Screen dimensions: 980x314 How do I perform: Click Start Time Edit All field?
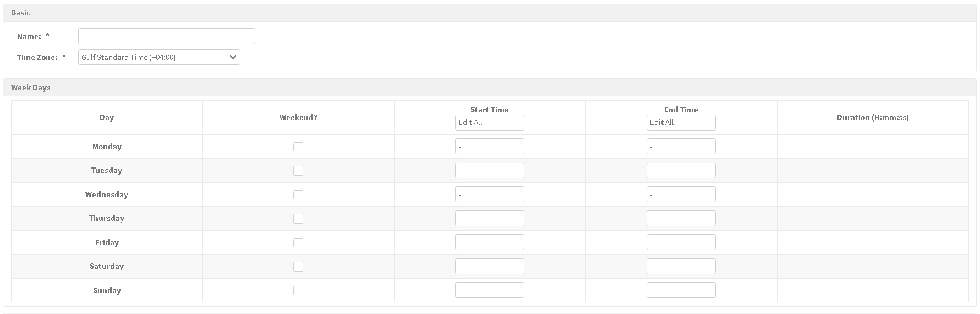[x=490, y=122]
